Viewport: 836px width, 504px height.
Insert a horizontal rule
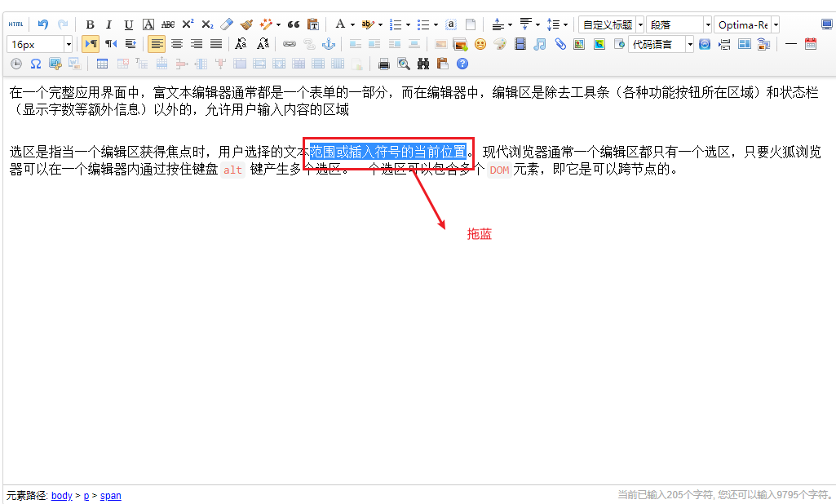pyautogui.click(x=790, y=44)
